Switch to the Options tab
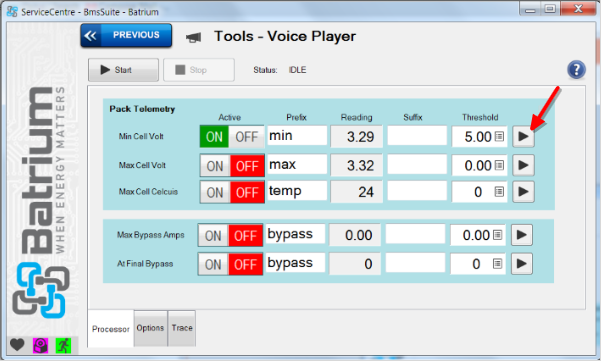The width and height of the screenshot is (601, 361). tap(150, 328)
